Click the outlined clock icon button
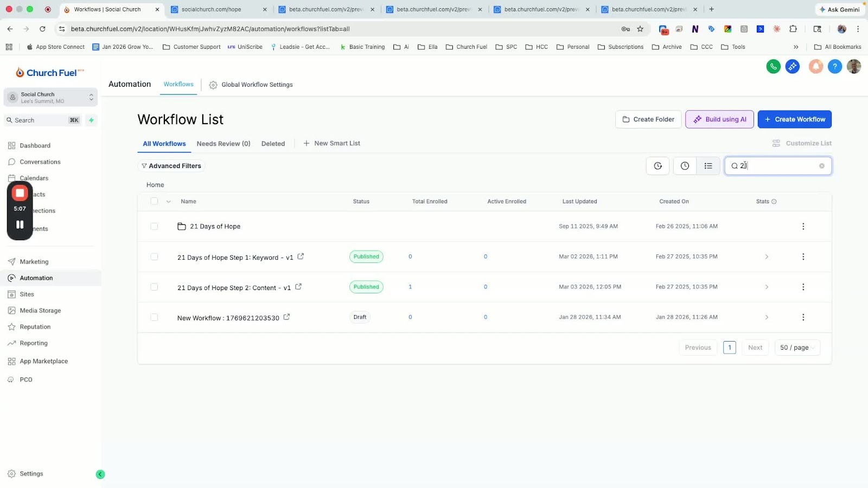This screenshot has height=488, width=868. 685,166
